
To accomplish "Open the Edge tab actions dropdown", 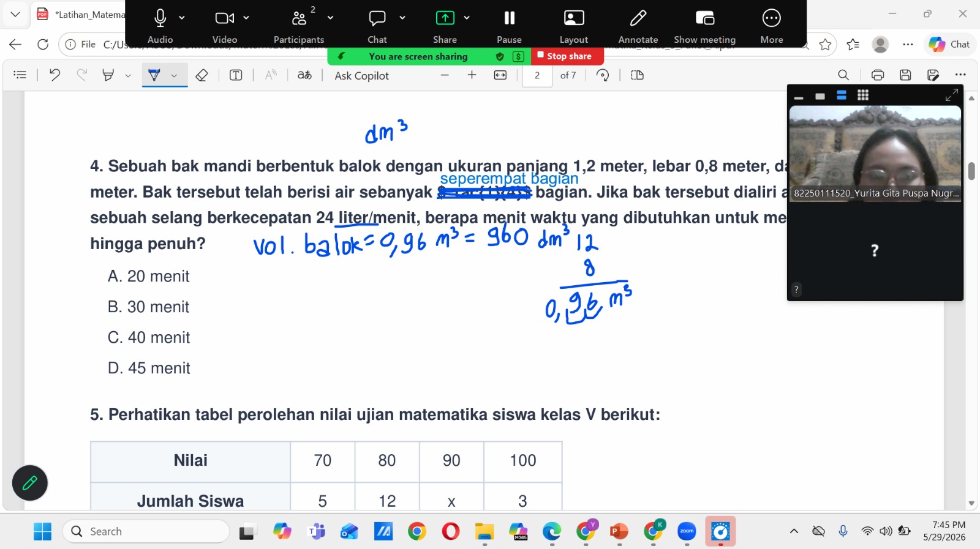I will point(15,14).
